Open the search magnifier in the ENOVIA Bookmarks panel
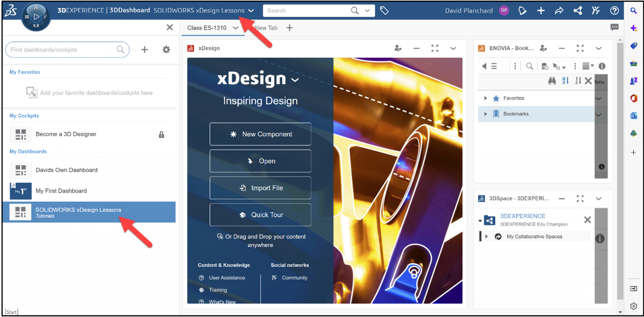 pos(530,66)
